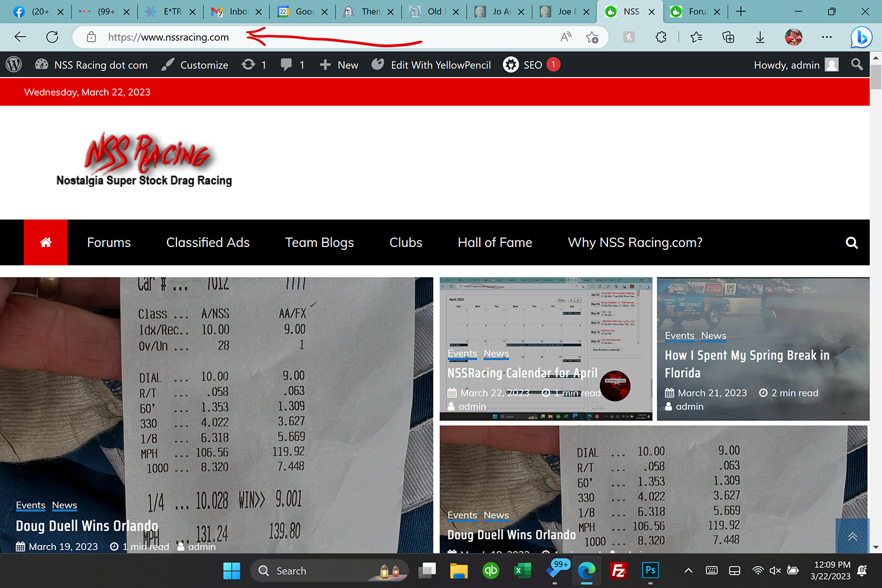Open comments via the speech bubble icon
The image size is (882, 588).
tap(286, 65)
